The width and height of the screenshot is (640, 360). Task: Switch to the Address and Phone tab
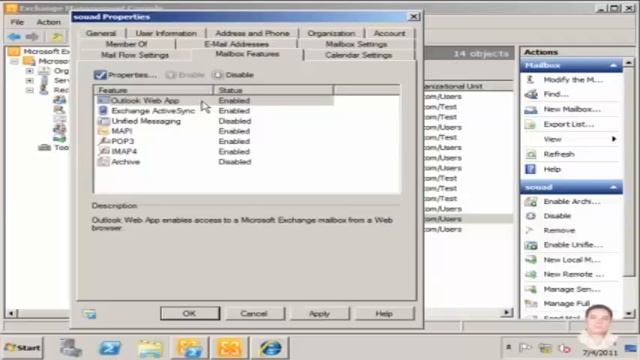pyautogui.click(x=252, y=33)
